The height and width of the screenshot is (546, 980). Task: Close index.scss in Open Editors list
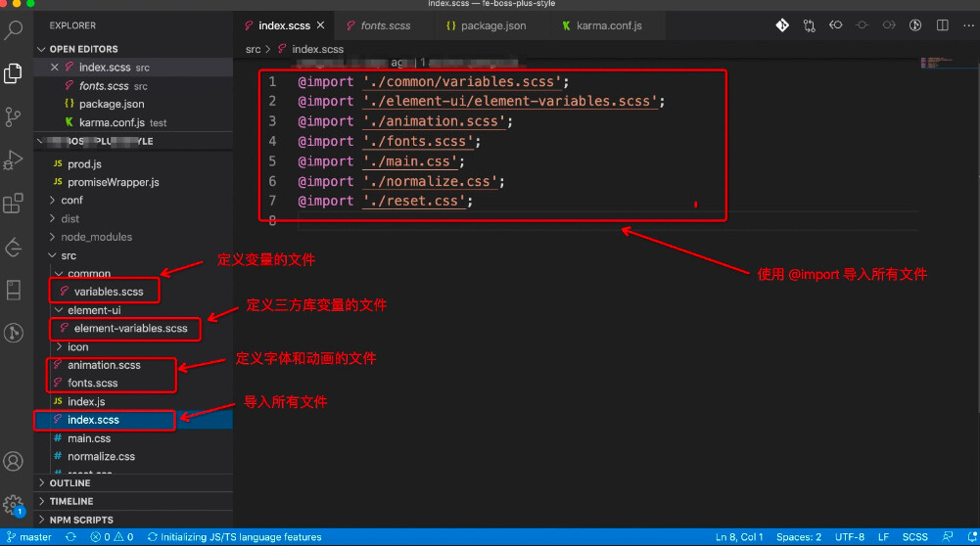tap(55, 68)
